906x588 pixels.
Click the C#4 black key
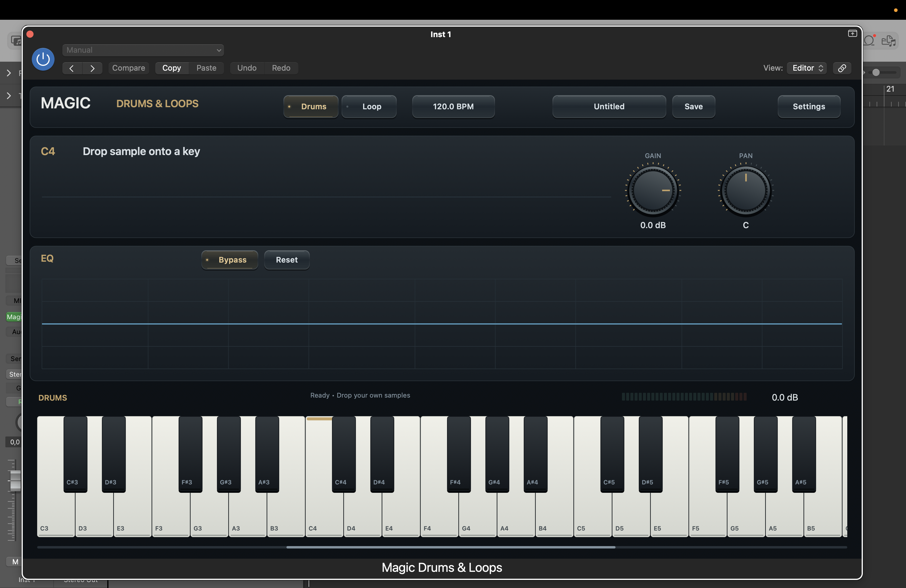pos(344,454)
